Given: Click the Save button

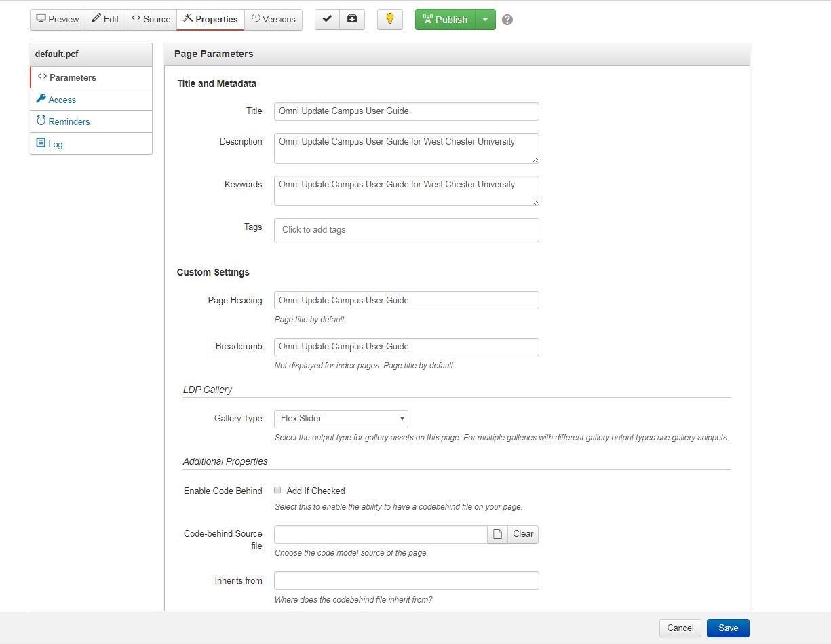Looking at the screenshot, I should pos(728,628).
